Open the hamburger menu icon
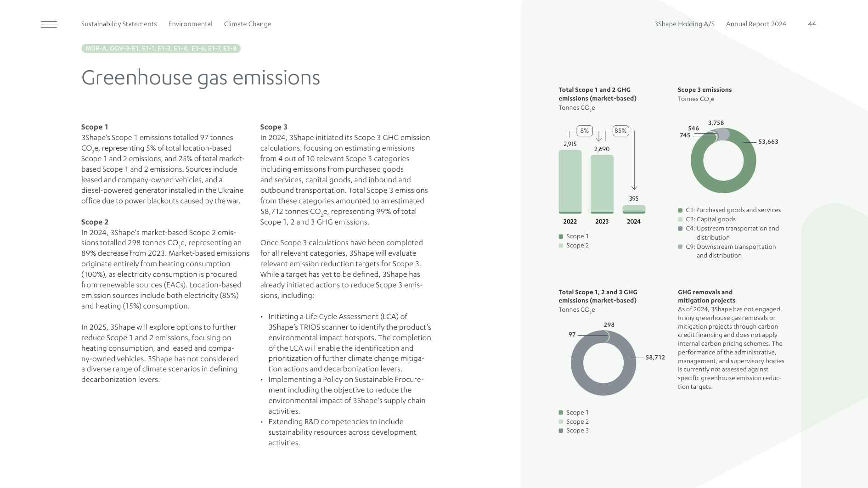This screenshot has width=868, height=488. point(49,24)
